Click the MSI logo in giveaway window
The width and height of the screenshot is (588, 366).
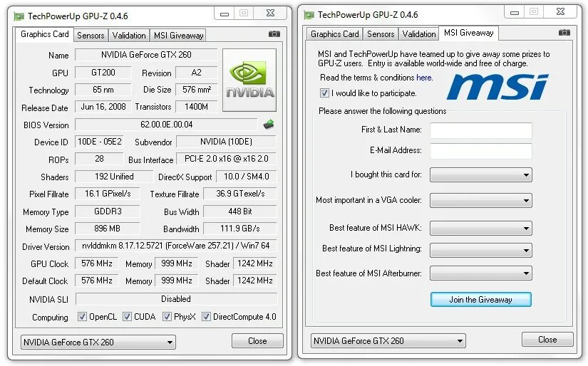click(497, 87)
